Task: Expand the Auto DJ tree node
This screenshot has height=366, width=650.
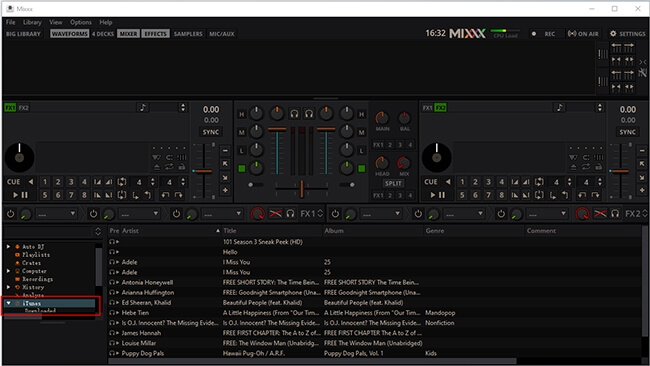Action: (8, 247)
